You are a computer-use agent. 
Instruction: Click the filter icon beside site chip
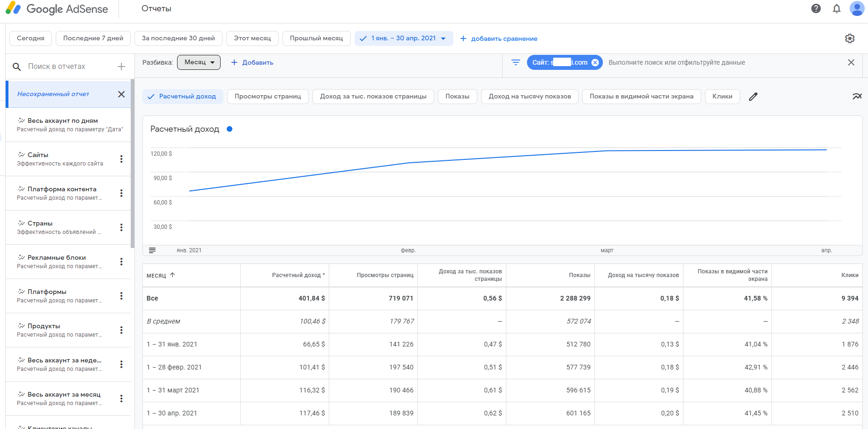tap(516, 62)
